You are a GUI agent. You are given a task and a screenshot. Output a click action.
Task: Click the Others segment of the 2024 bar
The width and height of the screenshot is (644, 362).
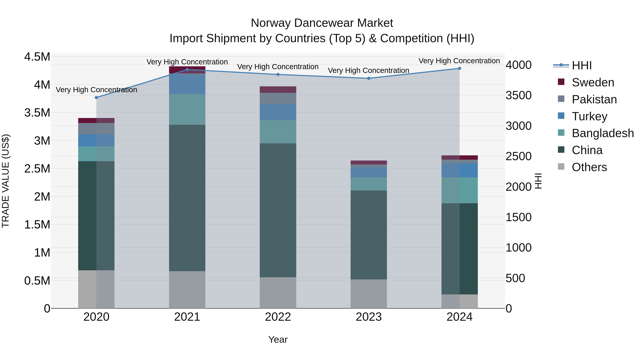point(460,301)
